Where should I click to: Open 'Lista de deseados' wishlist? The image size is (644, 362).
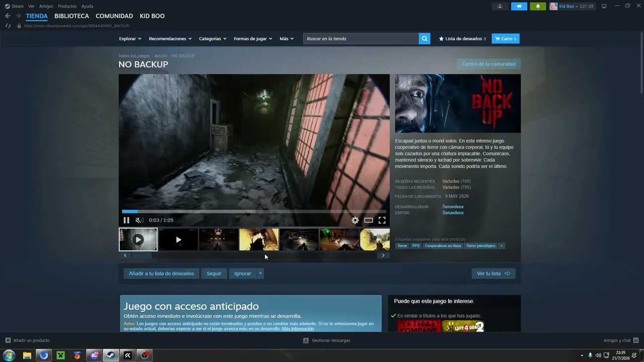pyautogui.click(x=462, y=39)
